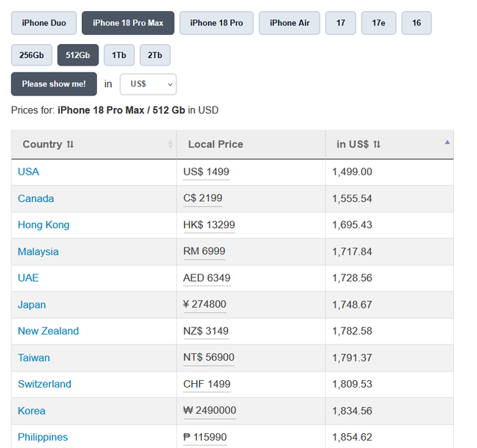Open the Taiwan country link
Screen dimensions: 477x448
pos(34,358)
